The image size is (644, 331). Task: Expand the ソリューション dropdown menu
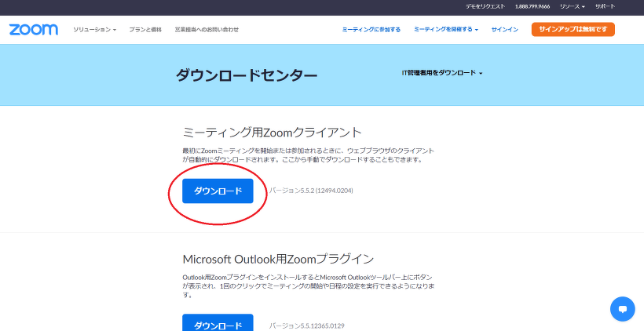point(94,30)
